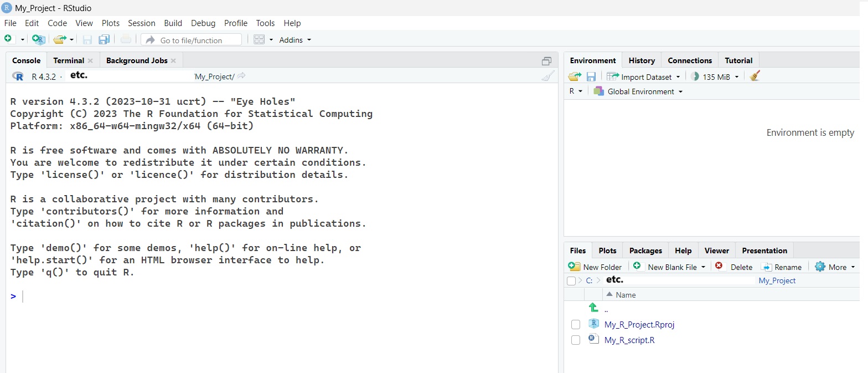868x373 pixels.
Task: Click the Delete button in Files
Action: click(x=734, y=267)
